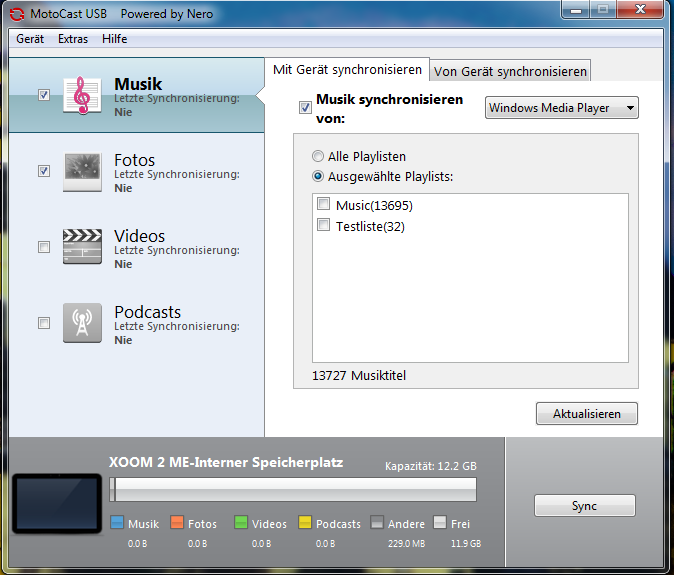Toggle the Musik category checkbox
Image resolution: width=674 pixels, height=575 pixels.
coord(44,95)
